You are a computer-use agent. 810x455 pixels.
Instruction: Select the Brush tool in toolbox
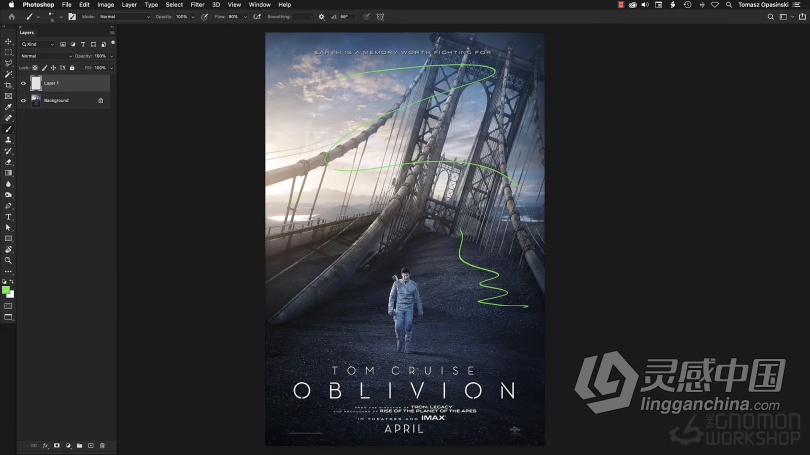(x=8, y=129)
